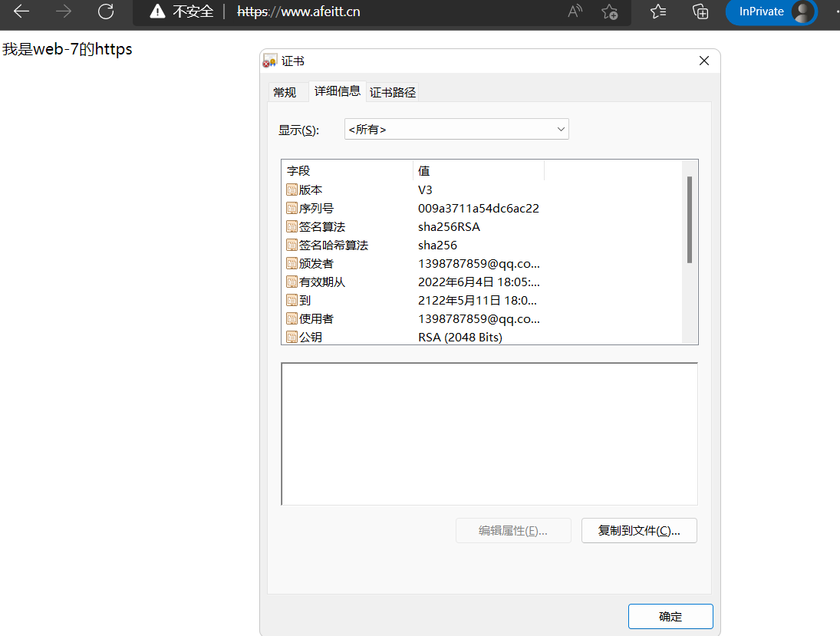Open the 显示 field filter dropdown
This screenshot has width=840, height=636.
point(559,129)
